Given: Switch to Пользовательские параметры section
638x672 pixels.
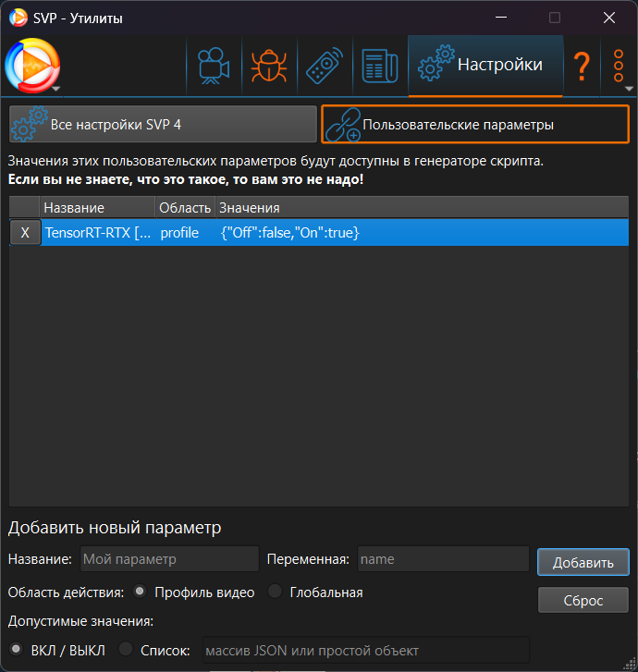Looking at the screenshot, I should coord(475,124).
